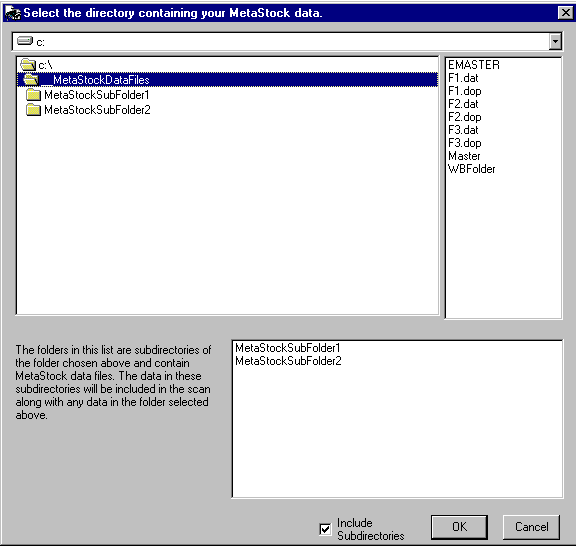Dismiss dialog with the Cancel button
The height and width of the screenshot is (548, 576).
point(531,527)
